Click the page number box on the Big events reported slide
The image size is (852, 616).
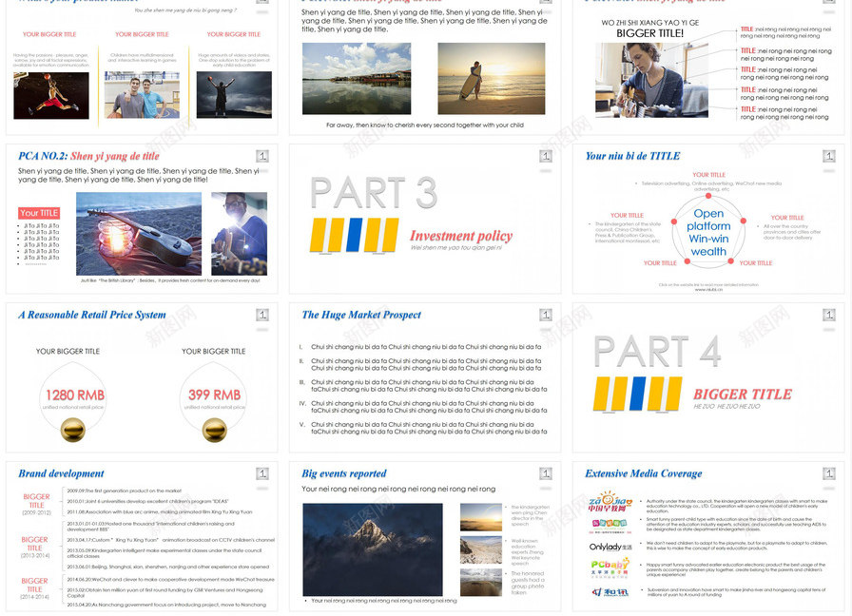(x=546, y=473)
